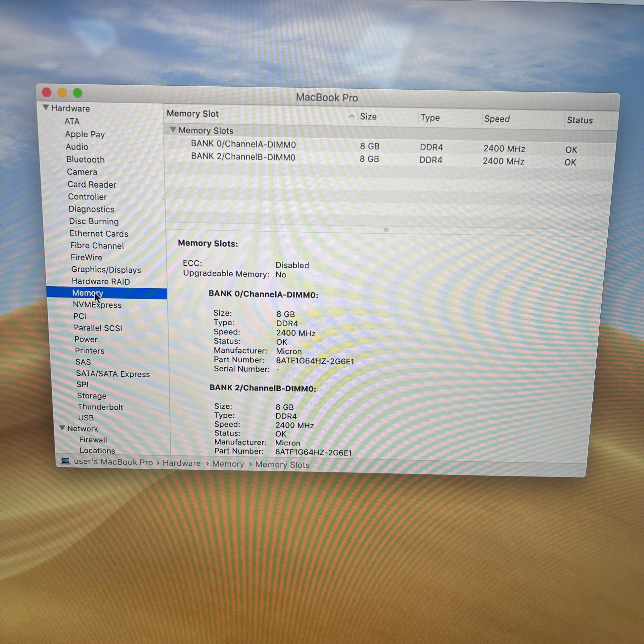Select Parallel SCSI in the sidebar
Image resolution: width=644 pixels, height=644 pixels.
point(98,328)
